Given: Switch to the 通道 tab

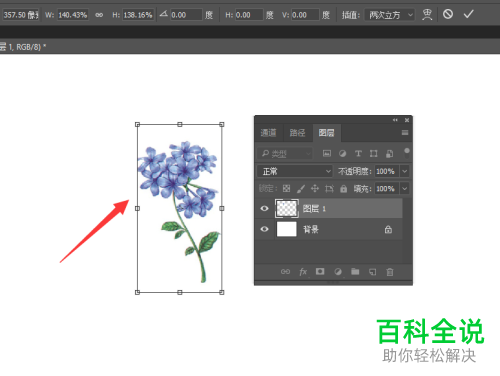Looking at the screenshot, I should pos(268,133).
